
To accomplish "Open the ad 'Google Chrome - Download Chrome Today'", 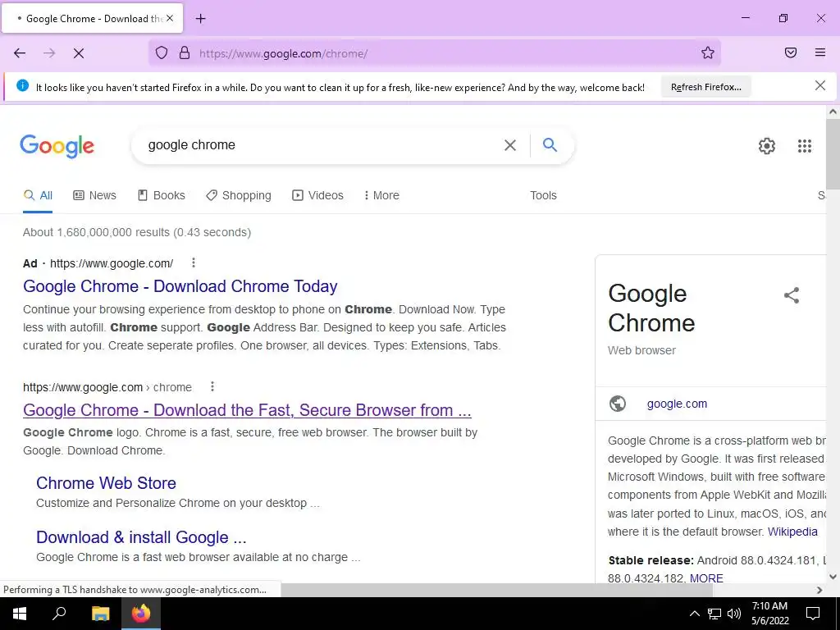I will tap(180, 286).
